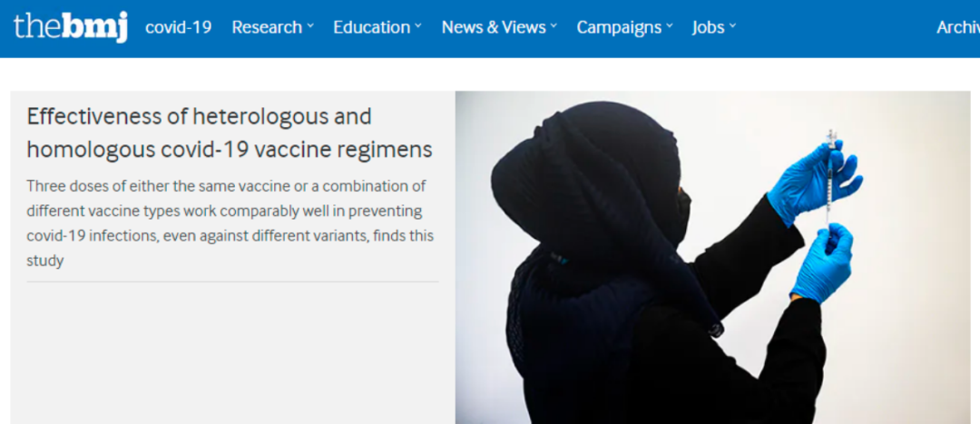Expand the chevron beside Jobs
Image resolution: width=980 pixels, height=424 pixels.
pos(732,27)
